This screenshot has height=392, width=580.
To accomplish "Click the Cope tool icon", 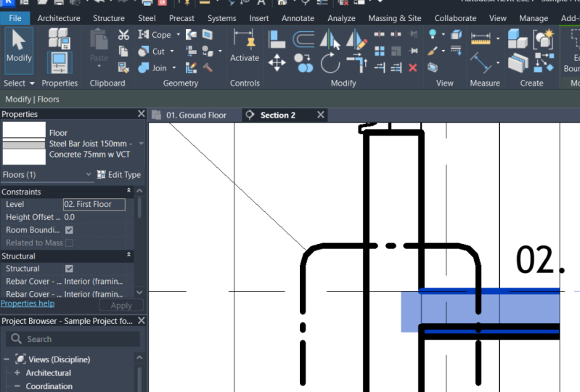I will [x=144, y=34].
